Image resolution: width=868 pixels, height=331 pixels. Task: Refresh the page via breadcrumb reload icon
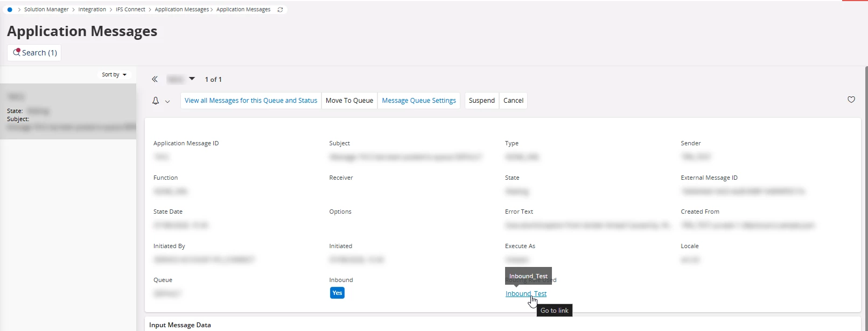pyautogui.click(x=280, y=10)
